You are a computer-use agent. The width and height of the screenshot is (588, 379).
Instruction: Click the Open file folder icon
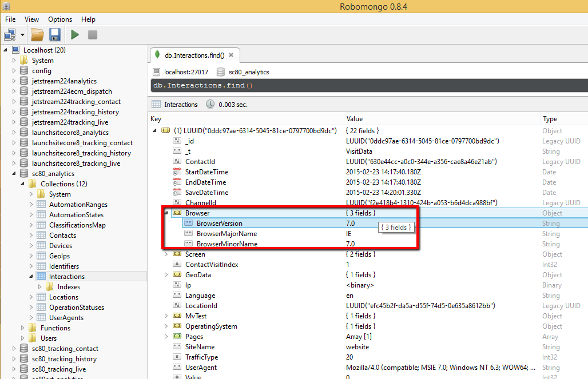(37, 35)
